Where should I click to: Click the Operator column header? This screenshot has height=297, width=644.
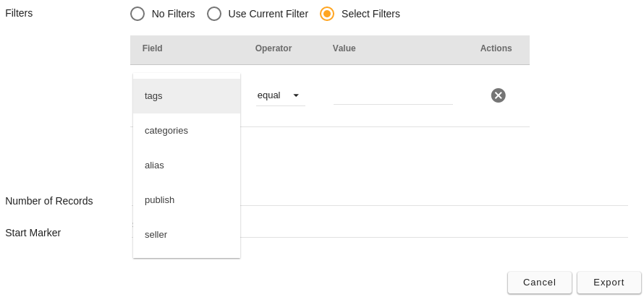(x=274, y=48)
